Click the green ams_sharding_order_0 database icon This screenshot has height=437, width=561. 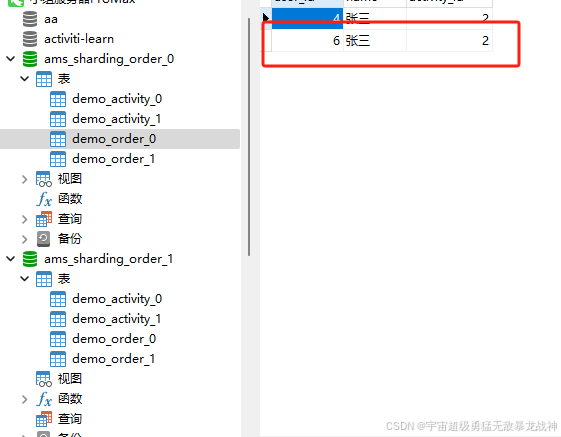[x=30, y=59]
